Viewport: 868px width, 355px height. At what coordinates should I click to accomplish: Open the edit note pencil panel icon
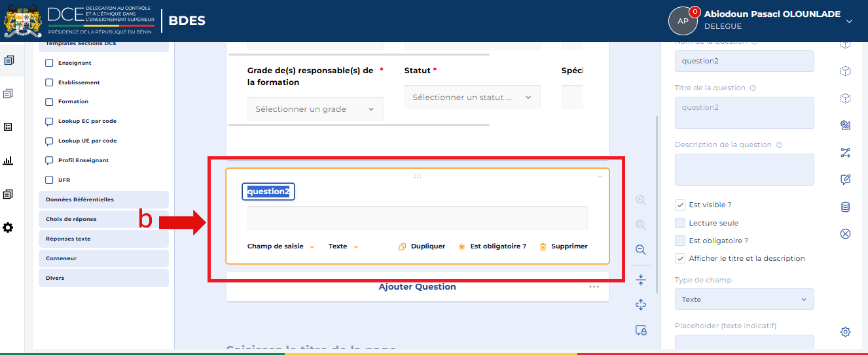click(x=845, y=180)
